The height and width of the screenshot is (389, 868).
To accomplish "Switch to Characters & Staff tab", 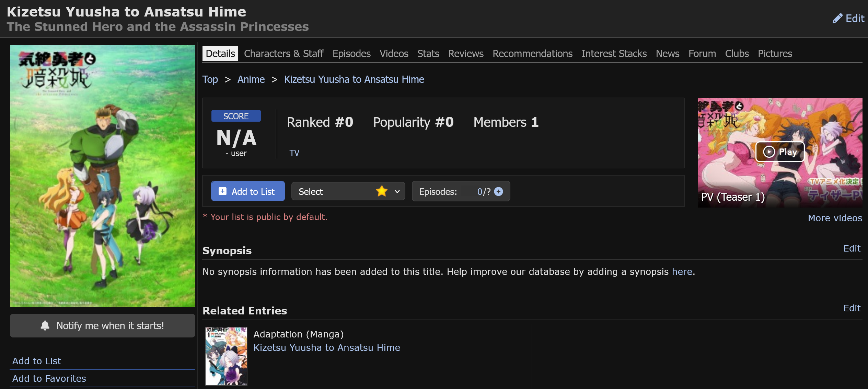I will (x=283, y=54).
